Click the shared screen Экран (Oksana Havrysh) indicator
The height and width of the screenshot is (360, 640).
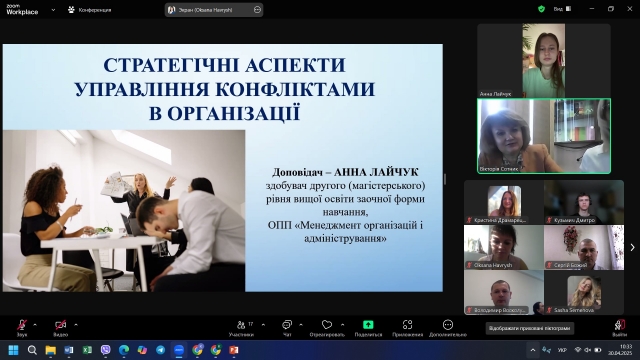tap(206, 10)
